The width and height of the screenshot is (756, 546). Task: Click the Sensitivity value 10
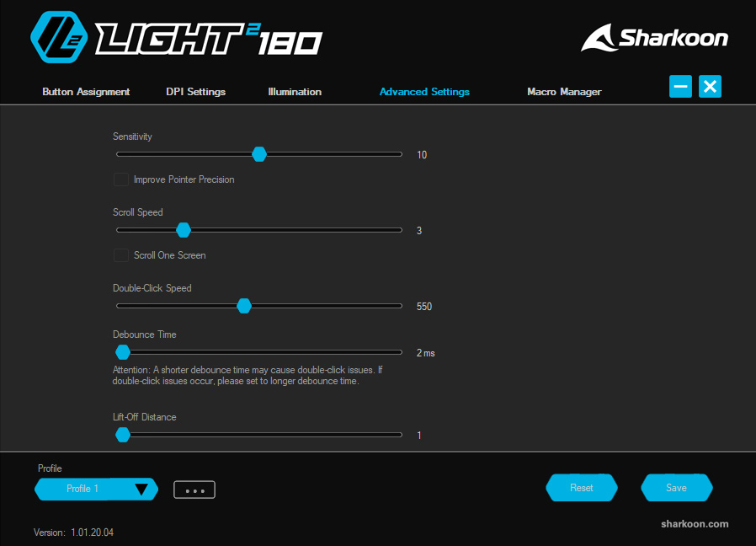pyautogui.click(x=422, y=155)
